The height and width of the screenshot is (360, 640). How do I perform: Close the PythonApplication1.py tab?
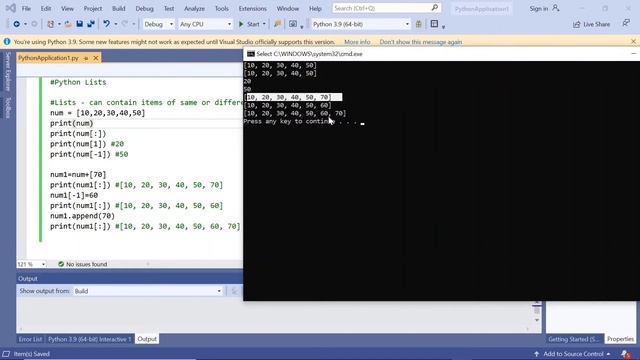(96, 58)
